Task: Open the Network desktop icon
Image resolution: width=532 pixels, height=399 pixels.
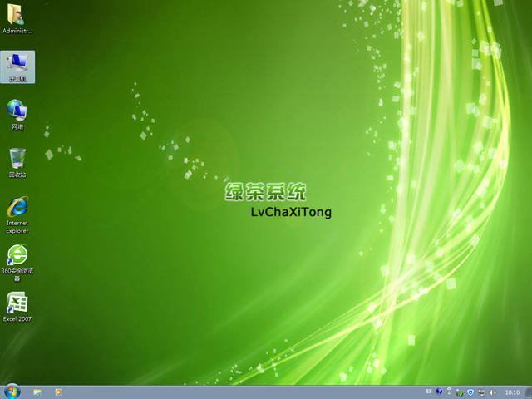Action: coord(17,114)
